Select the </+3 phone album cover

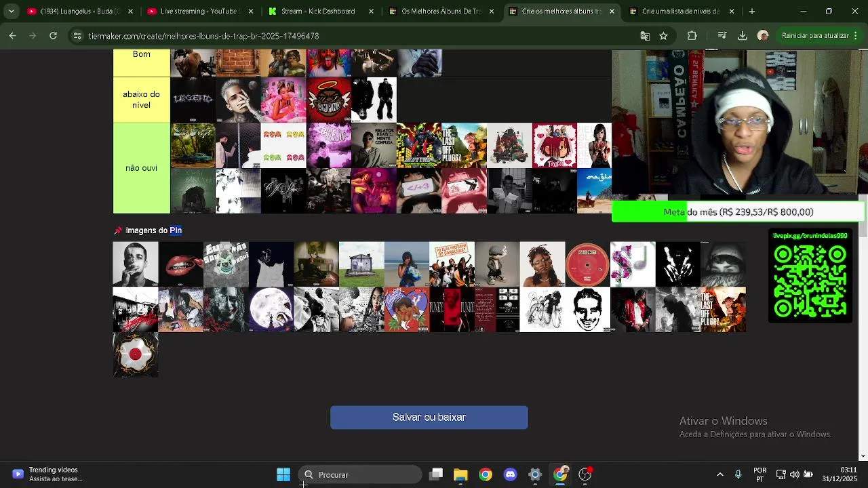click(419, 190)
